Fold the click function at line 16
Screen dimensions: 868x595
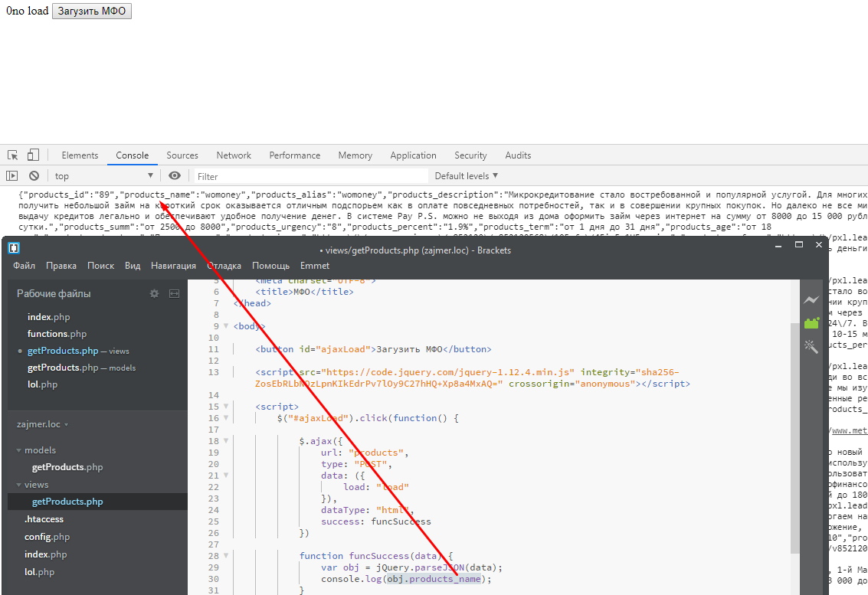coord(226,418)
